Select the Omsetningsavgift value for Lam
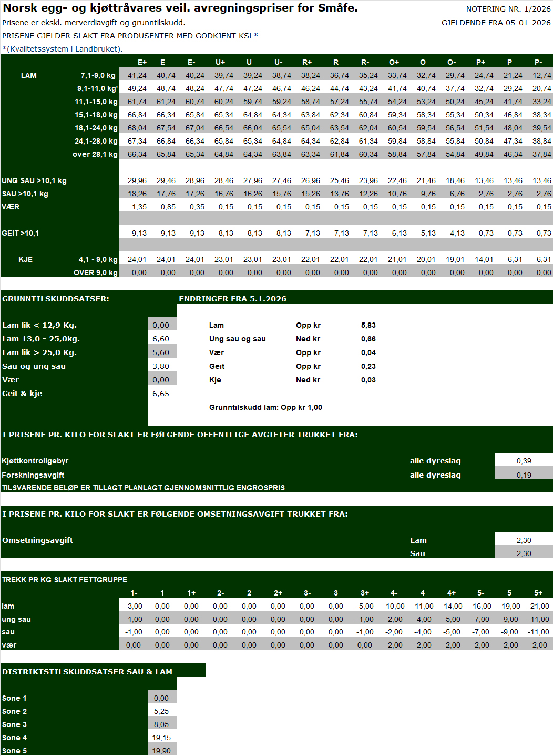Viewport: 553px width, 756px height. point(524,540)
